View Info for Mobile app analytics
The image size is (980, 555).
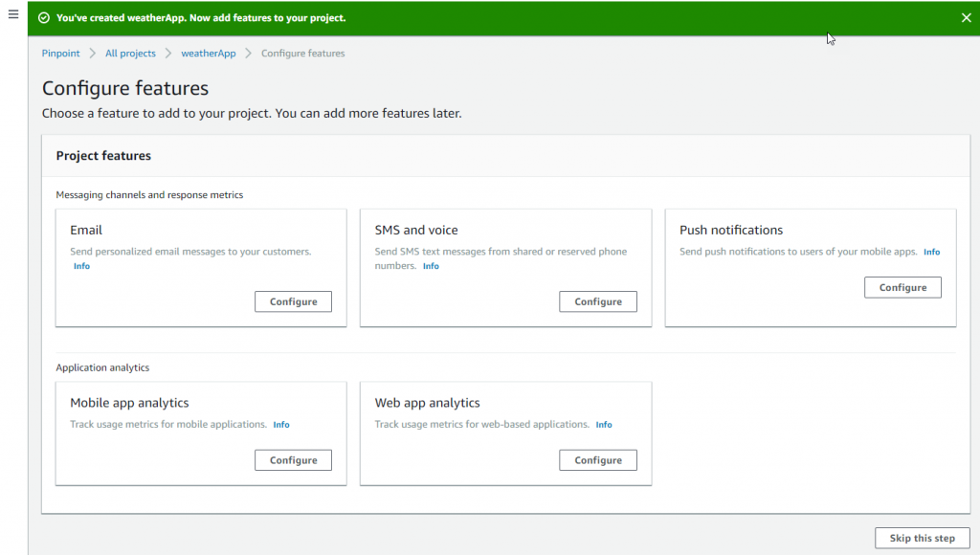(x=280, y=424)
